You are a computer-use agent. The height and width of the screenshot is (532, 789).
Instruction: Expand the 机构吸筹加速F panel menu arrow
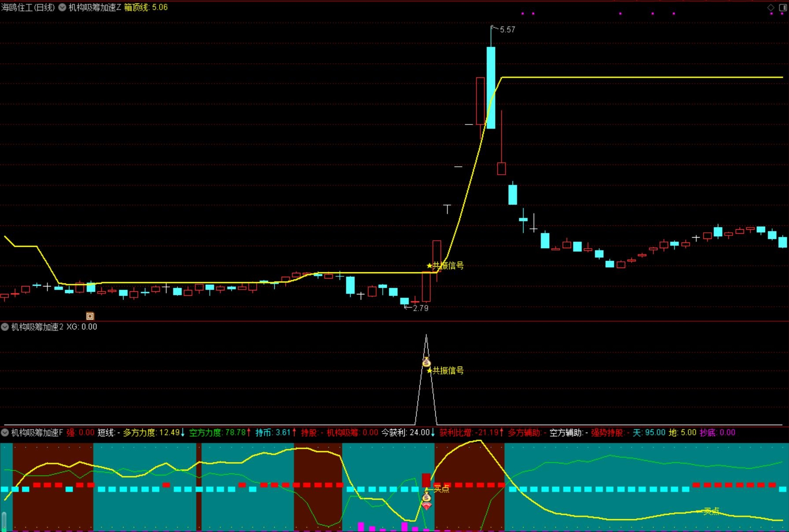pyautogui.click(x=5, y=433)
